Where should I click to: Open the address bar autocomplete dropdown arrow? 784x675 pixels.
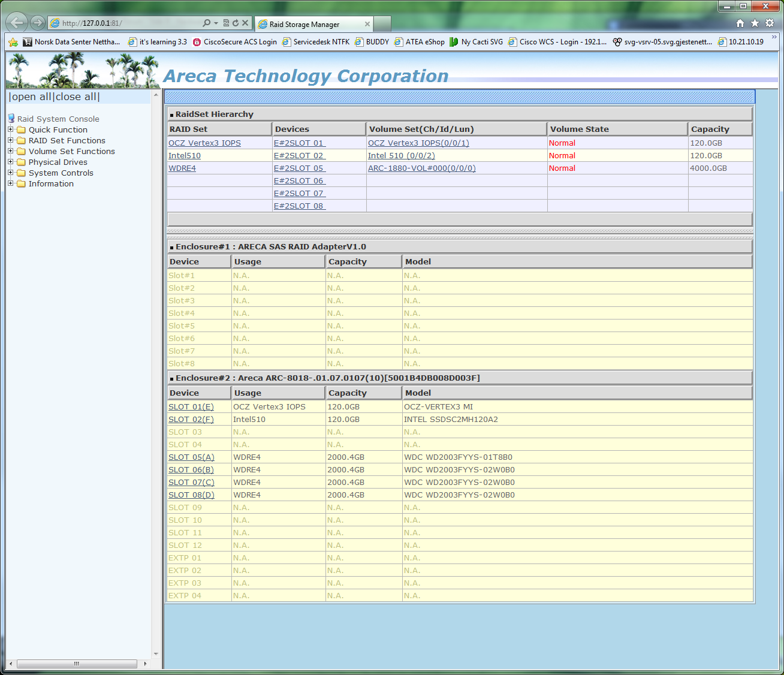pos(216,23)
